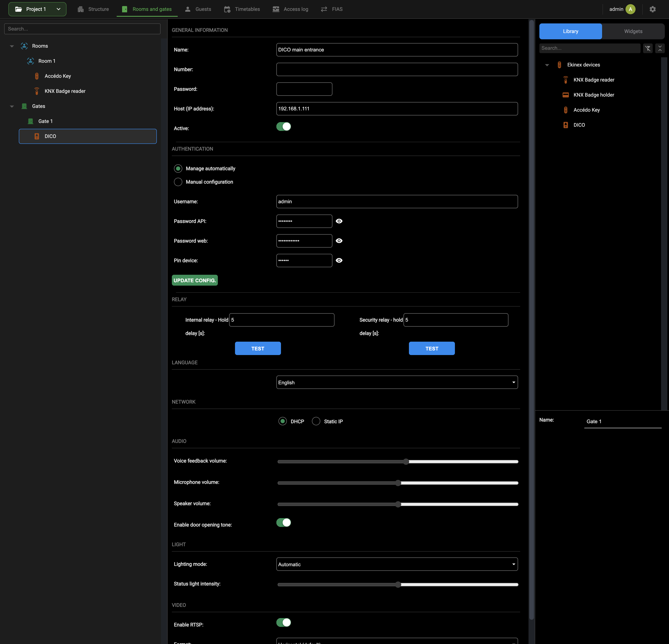
Task: Click the Voice feedback volume slider
Action: click(x=398, y=462)
